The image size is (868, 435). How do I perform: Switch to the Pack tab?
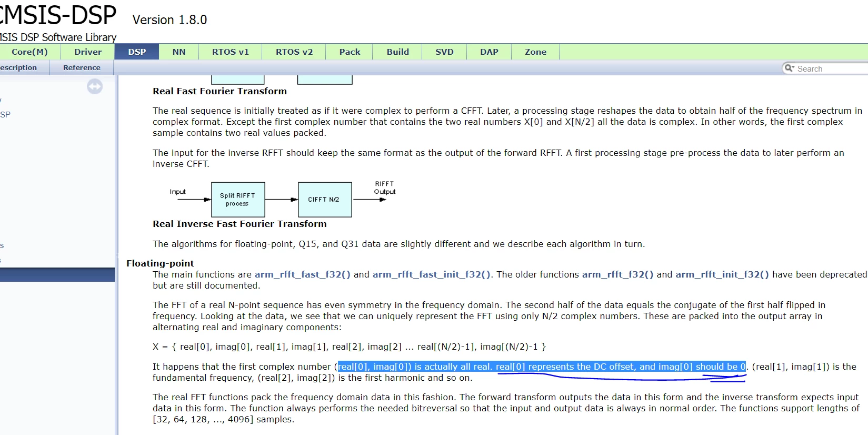(350, 52)
